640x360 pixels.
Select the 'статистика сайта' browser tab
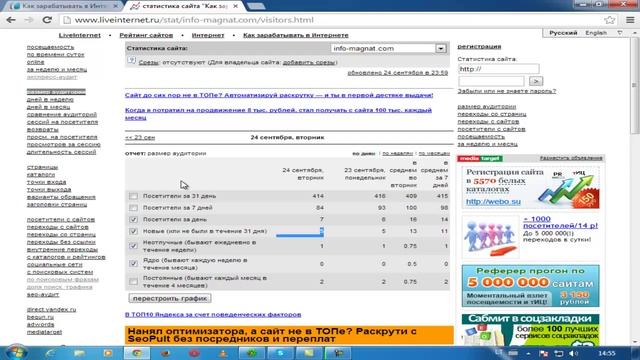click(x=184, y=6)
